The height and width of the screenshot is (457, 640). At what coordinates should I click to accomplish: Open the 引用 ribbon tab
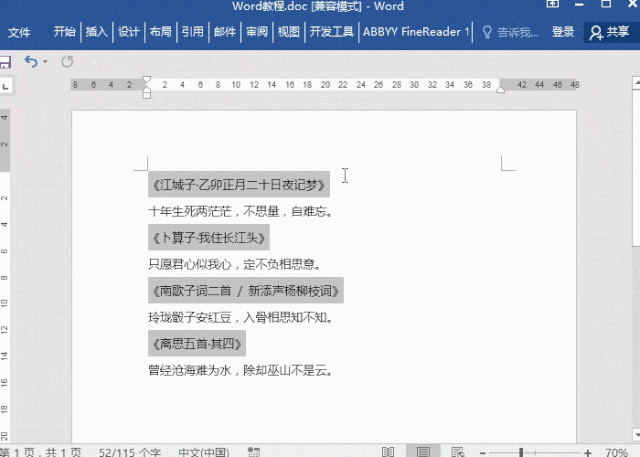click(193, 32)
